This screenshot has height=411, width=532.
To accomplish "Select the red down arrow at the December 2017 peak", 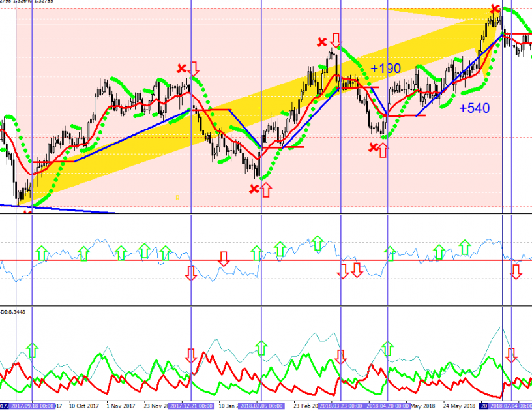I will [194, 68].
